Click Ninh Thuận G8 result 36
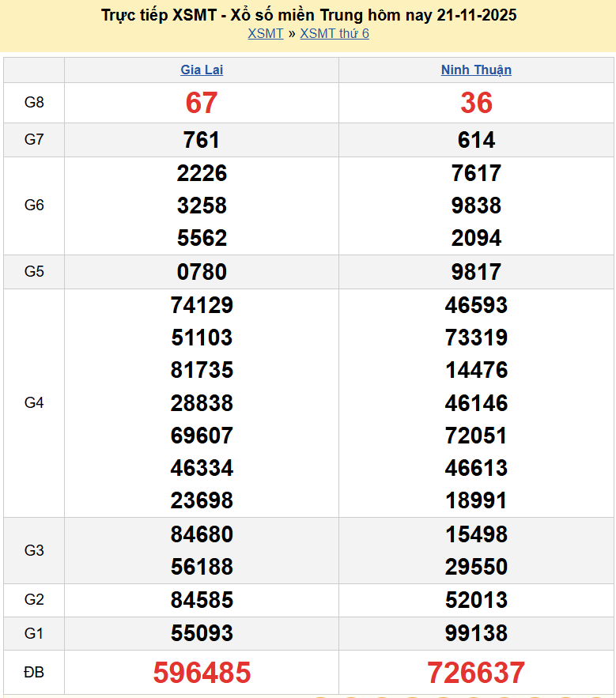616x698 pixels. tap(476, 103)
